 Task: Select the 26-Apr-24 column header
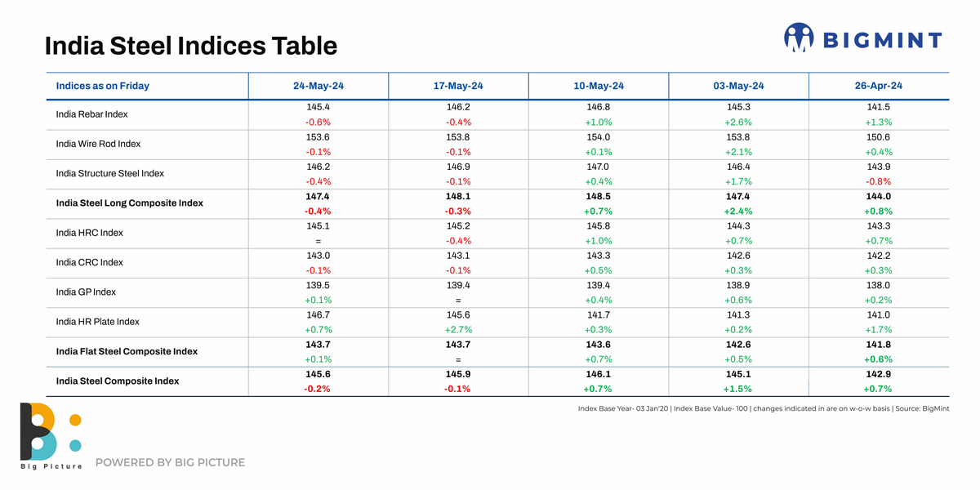click(879, 86)
